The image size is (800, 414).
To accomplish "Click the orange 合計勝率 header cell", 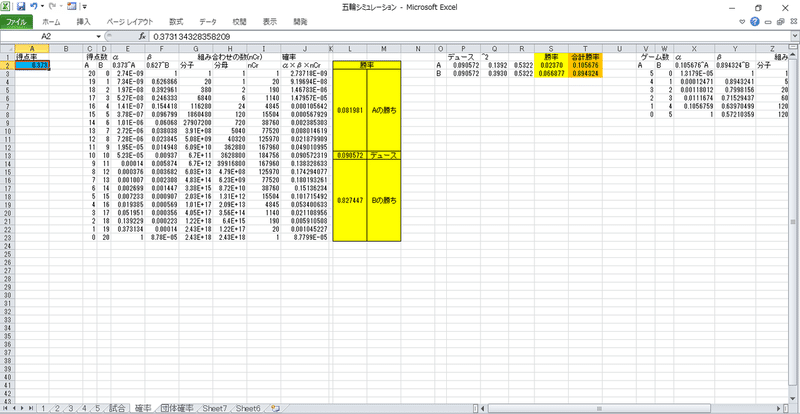I will pos(585,57).
